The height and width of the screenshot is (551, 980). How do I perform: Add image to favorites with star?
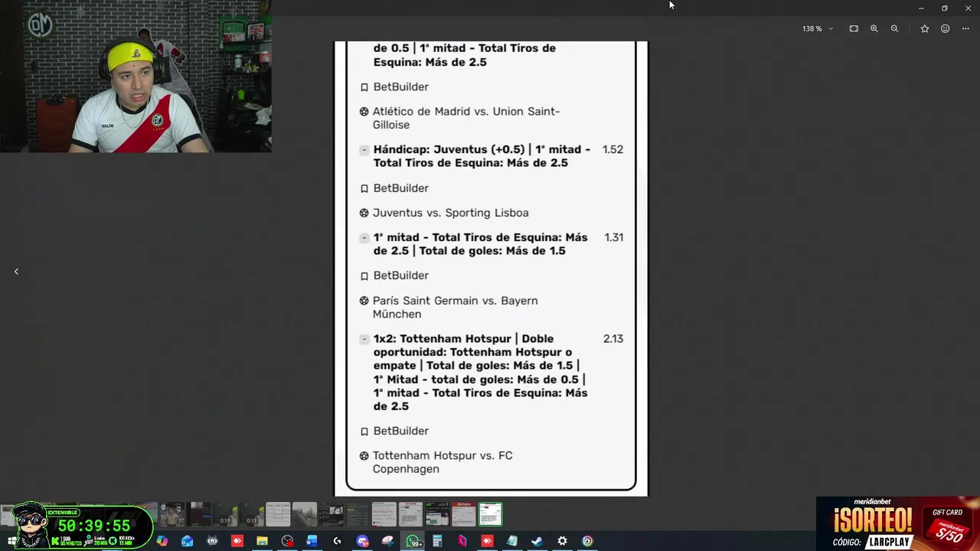pos(925,29)
